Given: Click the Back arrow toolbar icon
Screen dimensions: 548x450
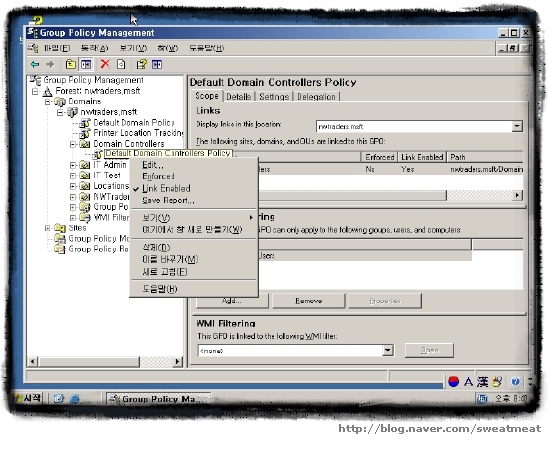Looking at the screenshot, I should pos(35,64).
